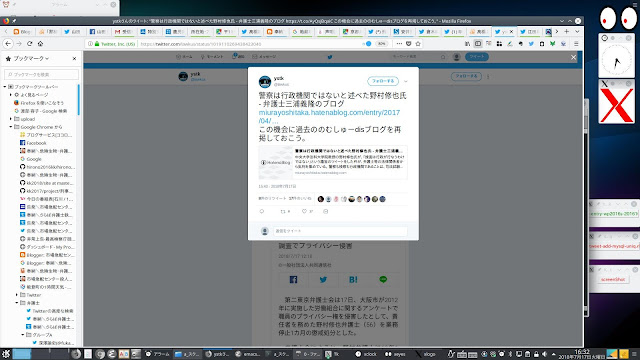
Task: Open Messages in Twitter navigation
Action: click(x=264, y=57)
